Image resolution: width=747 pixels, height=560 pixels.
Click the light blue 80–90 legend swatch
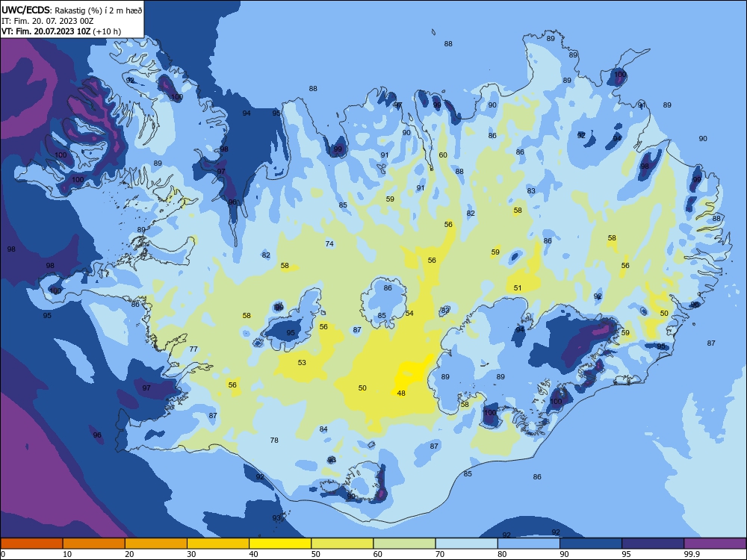(529, 544)
